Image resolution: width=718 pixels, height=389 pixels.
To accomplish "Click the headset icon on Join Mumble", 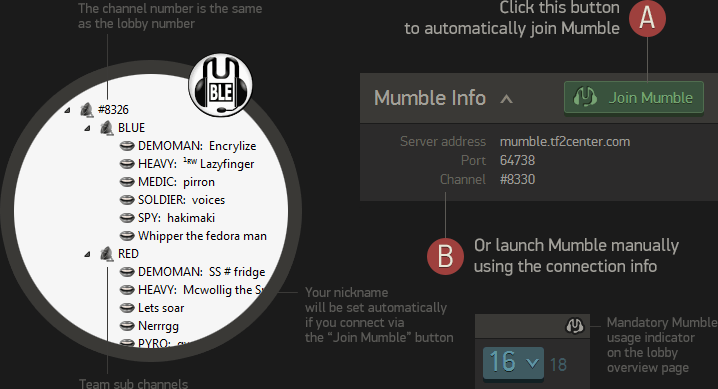I will pyautogui.click(x=585, y=97).
